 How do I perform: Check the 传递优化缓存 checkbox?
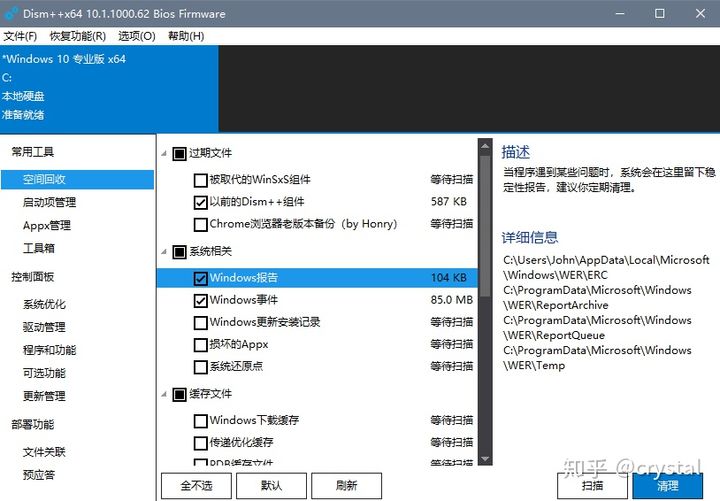[201, 443]
